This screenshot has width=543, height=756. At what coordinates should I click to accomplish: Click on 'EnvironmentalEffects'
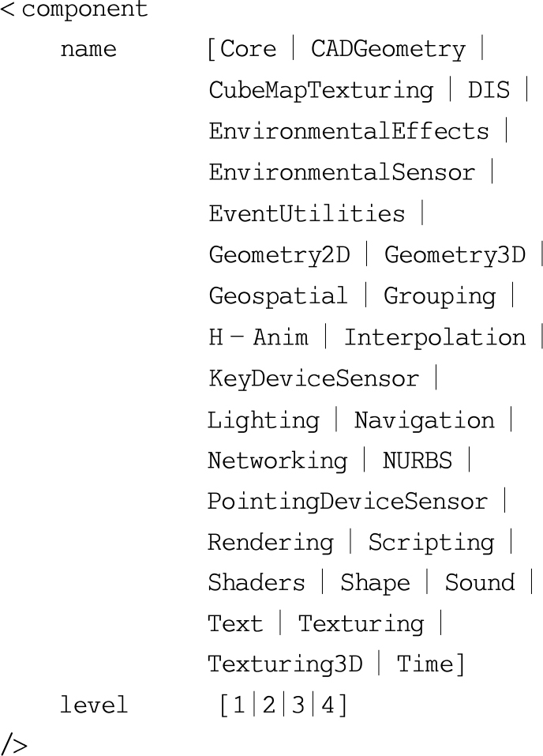(x=348, y=131)
